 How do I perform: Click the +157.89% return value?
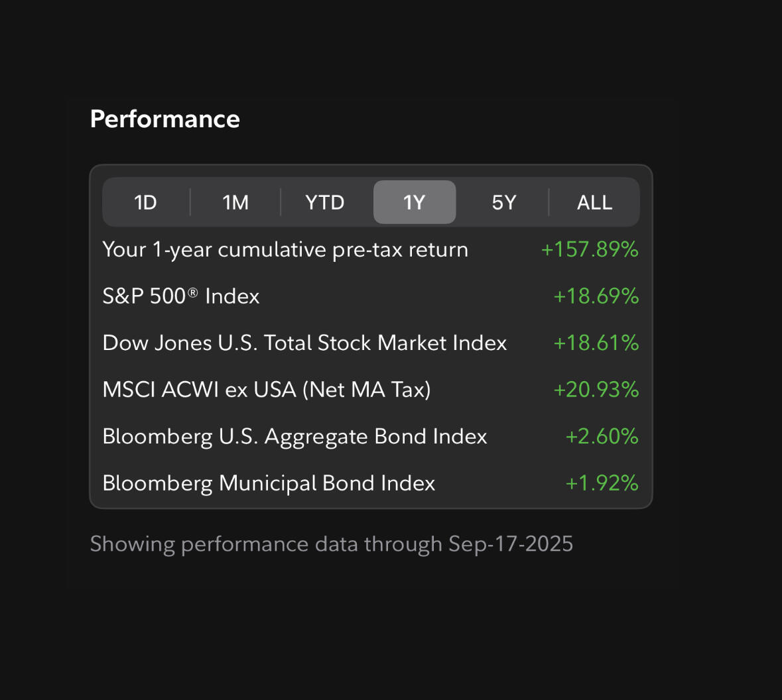pos(590,250)
